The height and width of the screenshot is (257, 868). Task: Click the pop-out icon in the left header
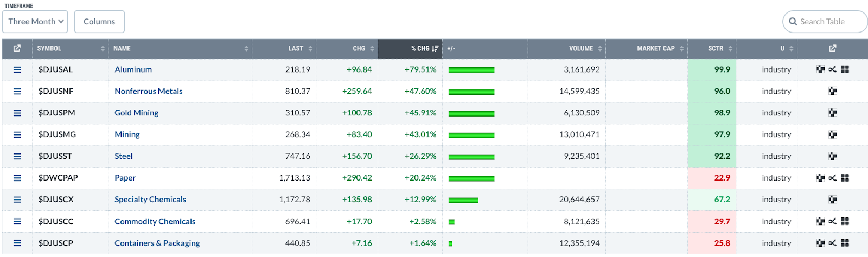17,49
